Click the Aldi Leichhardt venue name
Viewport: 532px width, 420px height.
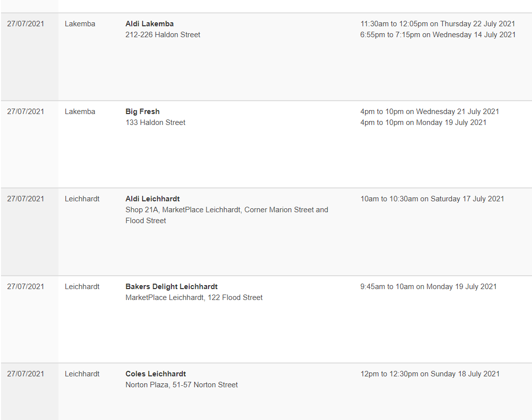tap(153, 199)
